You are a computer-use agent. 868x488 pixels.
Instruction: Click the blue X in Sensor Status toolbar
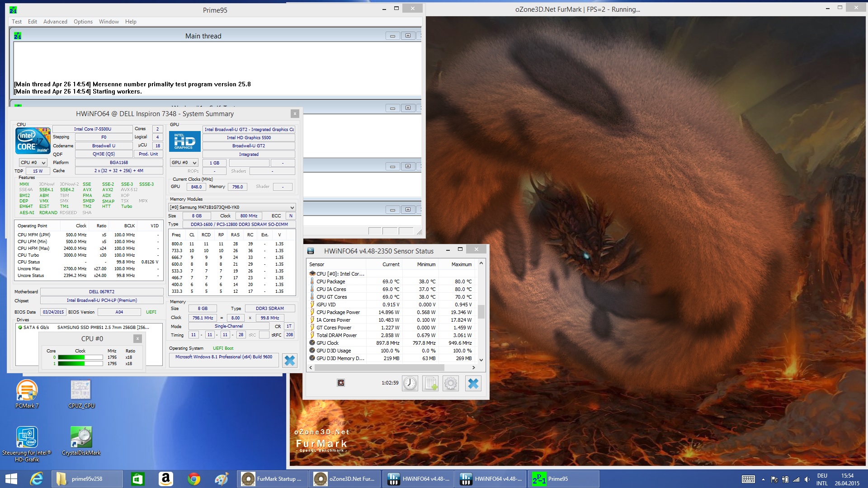pos(473,383)
